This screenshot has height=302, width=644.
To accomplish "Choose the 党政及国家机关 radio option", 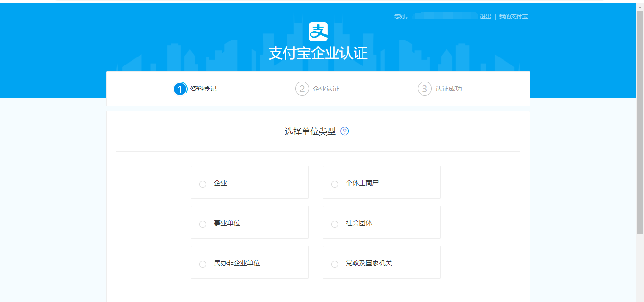I will click(335, 264).
